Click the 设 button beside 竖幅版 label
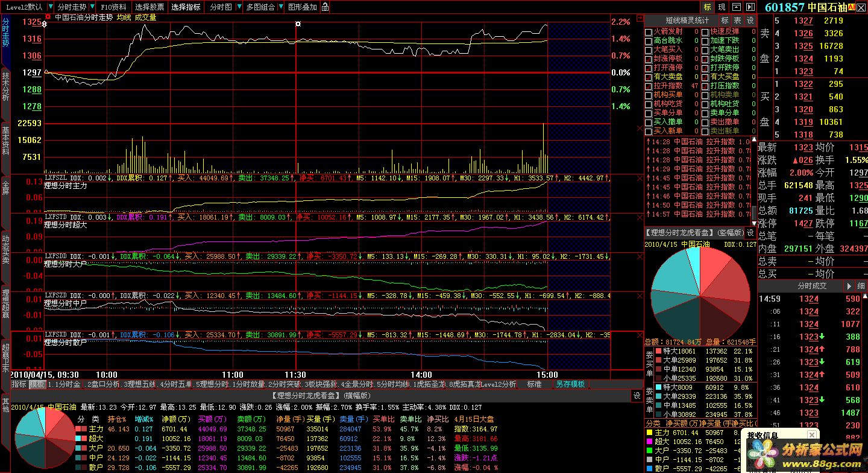Viewport: 868px width, 473px height. [750, 232]
